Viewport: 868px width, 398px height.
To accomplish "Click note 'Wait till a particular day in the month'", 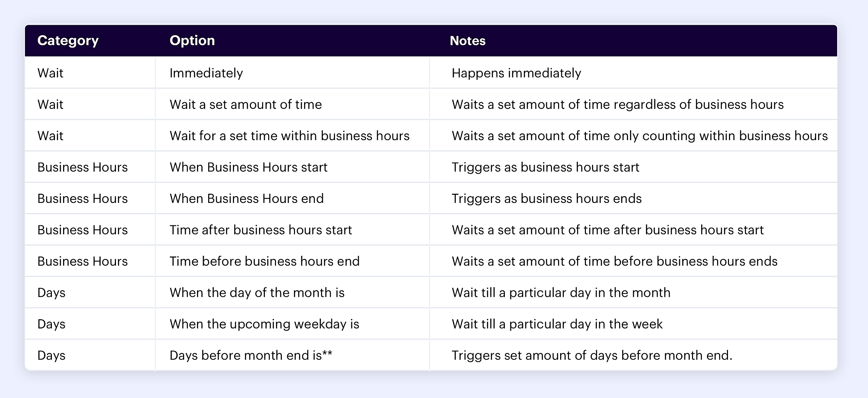I will (561, 293).
